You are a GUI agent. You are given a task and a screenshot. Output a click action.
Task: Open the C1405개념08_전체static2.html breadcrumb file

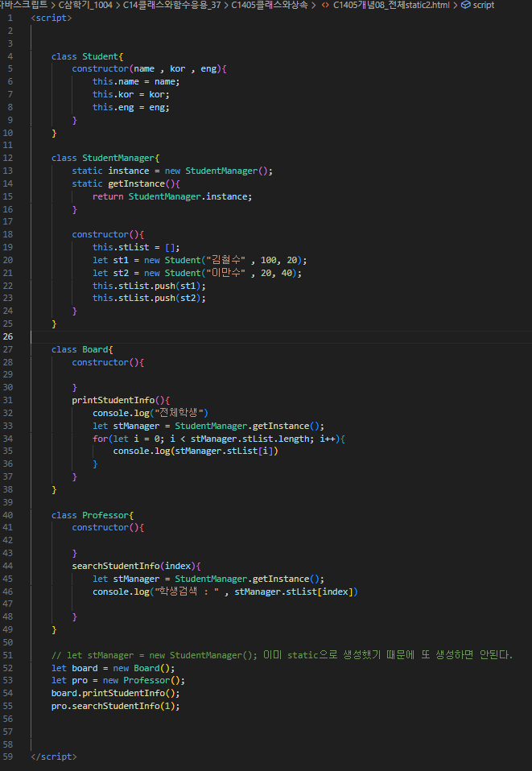pyautogui.click(x=391, y=5)
